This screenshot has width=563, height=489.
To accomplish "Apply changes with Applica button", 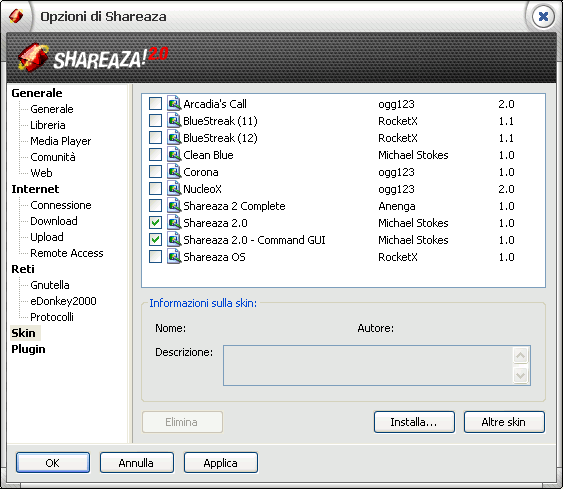I will coord(220,463).
